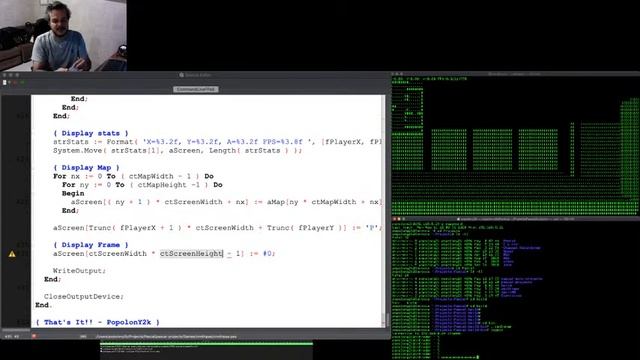This screenshot has width=640, height=360.
Task: Click the System.Move( strStats[1] line
Action: (178, 150)
